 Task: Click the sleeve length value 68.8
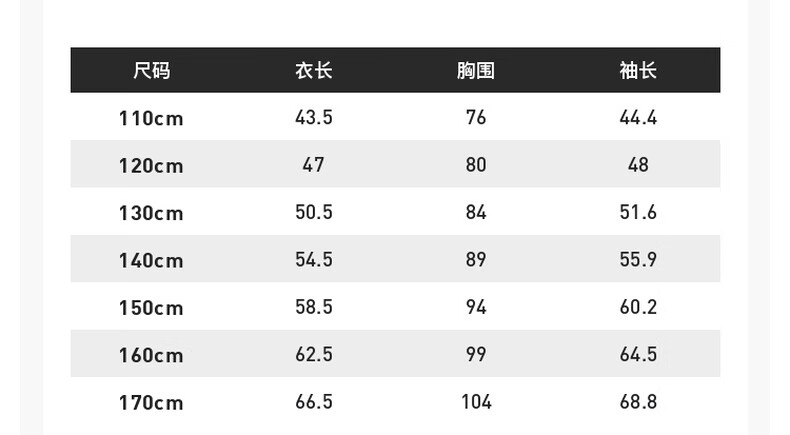click(638, 403)
